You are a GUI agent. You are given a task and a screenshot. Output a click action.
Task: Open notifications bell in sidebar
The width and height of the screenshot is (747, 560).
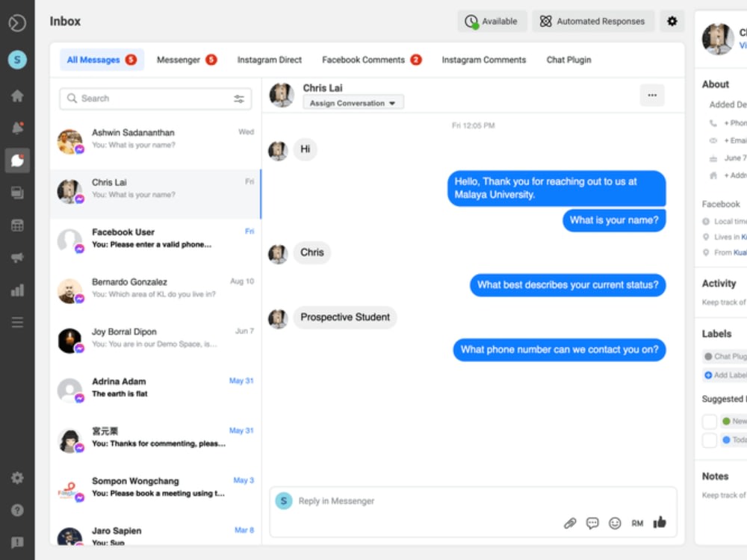(x=17, y=128)
